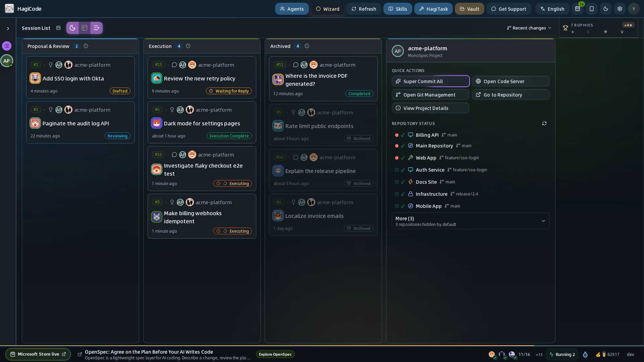Click Open Git Management button

click(x=430, y=95)
